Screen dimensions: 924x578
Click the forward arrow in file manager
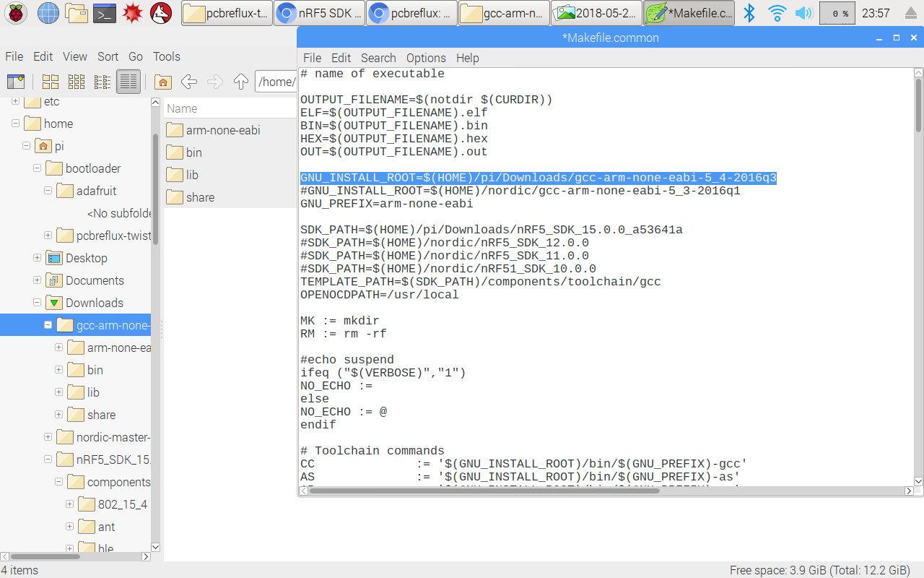pyautogui.click(x=215, y=82)
